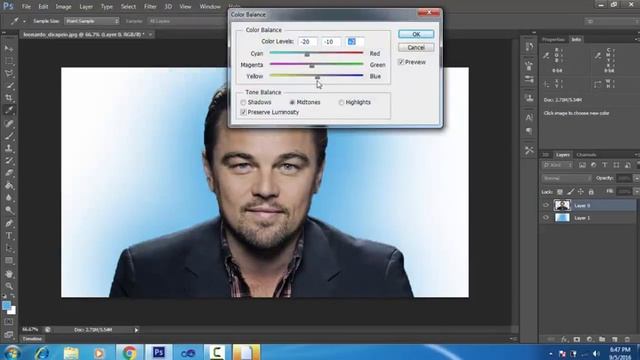Select the Eyedropper tool in toolbox

coord(9,110)
